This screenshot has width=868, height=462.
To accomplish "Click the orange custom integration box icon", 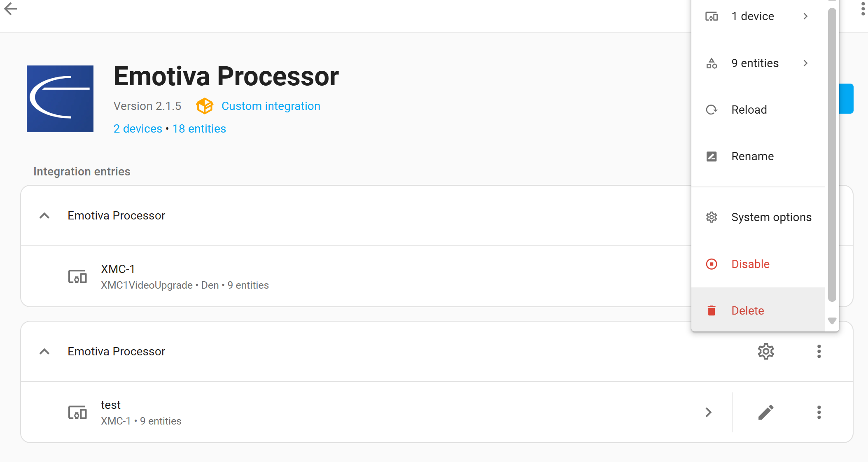I will [x=205, y=106].
